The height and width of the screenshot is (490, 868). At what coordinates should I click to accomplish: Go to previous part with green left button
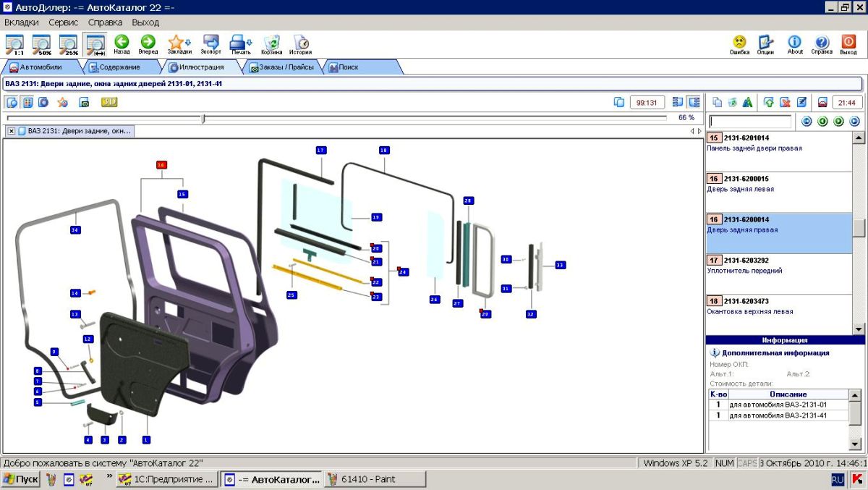pyautogui.click(x=822, y=122)
